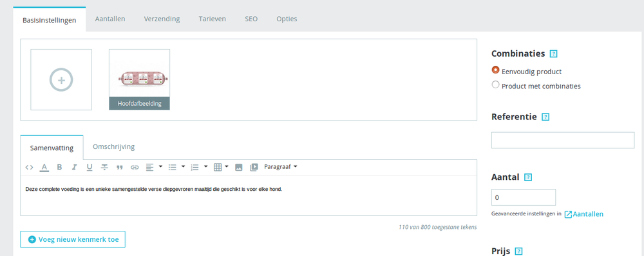Viewport: 644px width, 256px height.
Task: Go to the Verzending tab
Action: coord(162,19)
